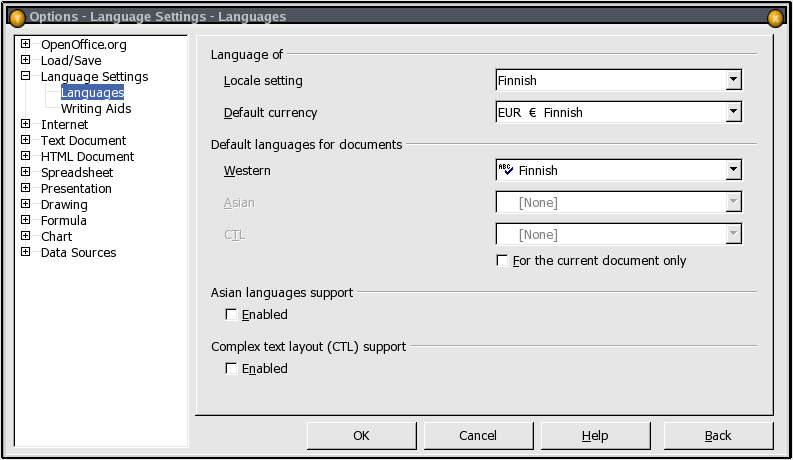793x460 pixels.
Task: Select Text Document category label
Action: click(x=83, y=141)
